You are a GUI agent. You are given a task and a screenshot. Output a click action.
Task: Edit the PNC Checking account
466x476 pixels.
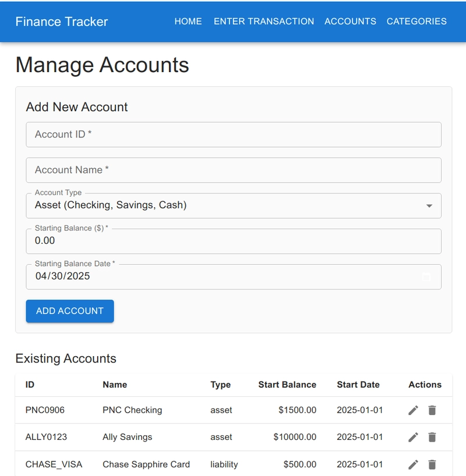point(413,410)
